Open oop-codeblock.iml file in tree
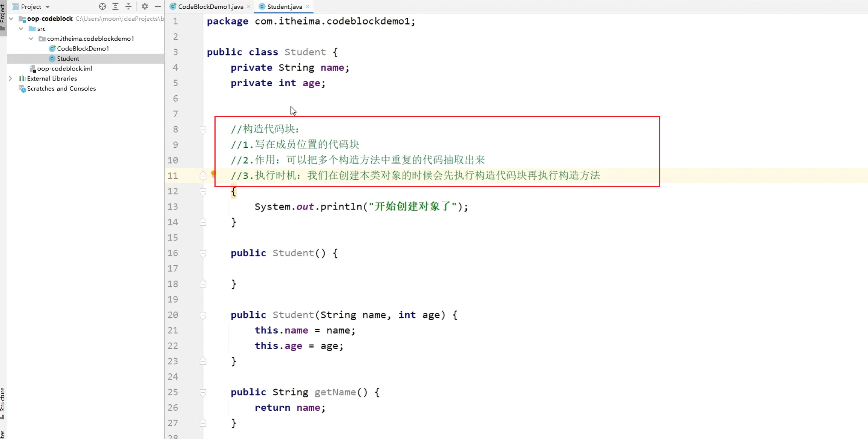The image size is (868, 439). (x=64, y=69)
